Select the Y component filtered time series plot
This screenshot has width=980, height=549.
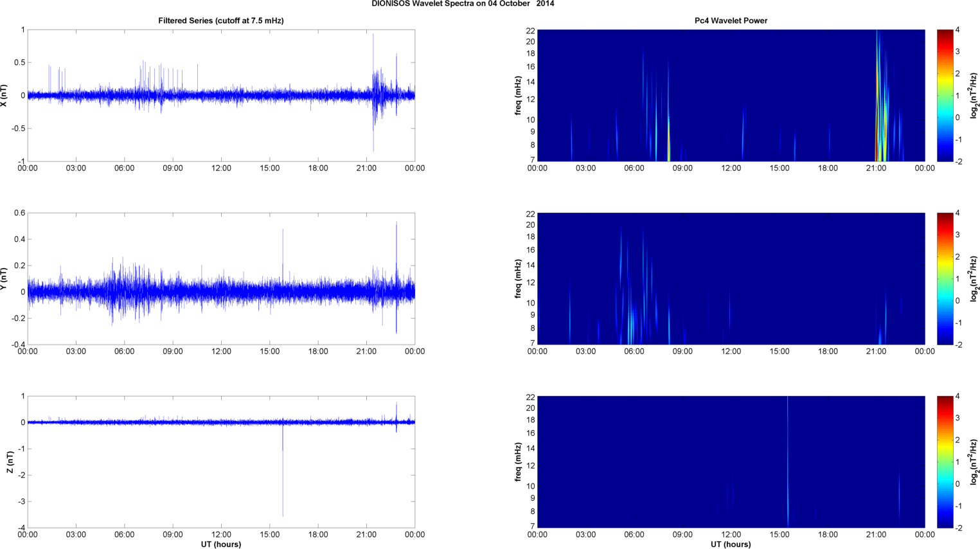pos(221,278)
